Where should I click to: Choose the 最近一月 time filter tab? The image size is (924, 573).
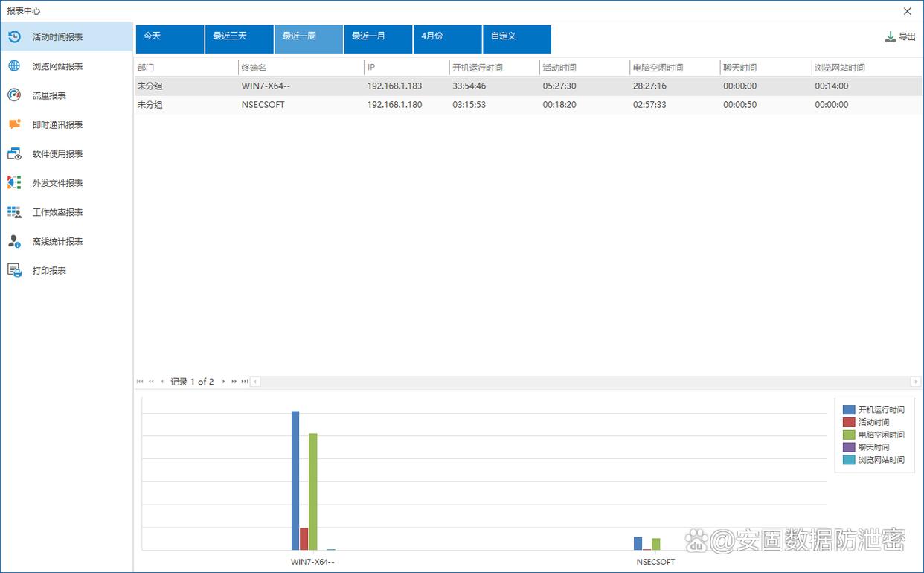click(378, 39)
